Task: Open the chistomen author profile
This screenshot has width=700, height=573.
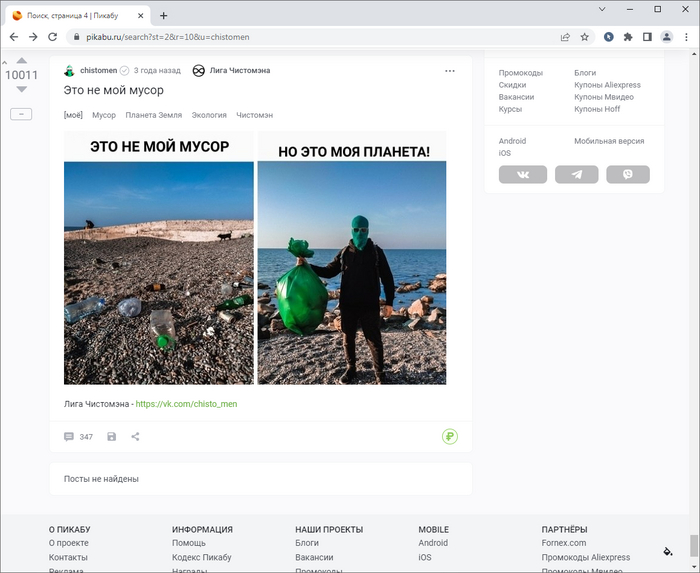Action: [x=98, y=71]
